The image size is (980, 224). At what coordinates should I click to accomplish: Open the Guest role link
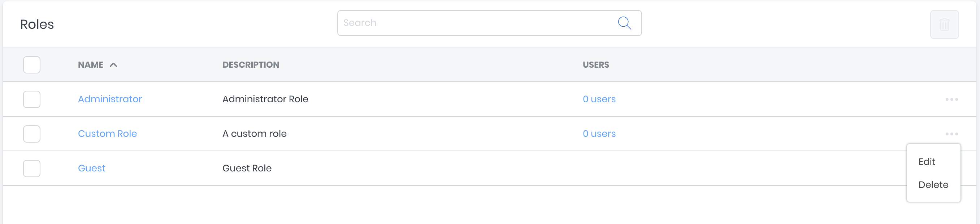point(91,168)
